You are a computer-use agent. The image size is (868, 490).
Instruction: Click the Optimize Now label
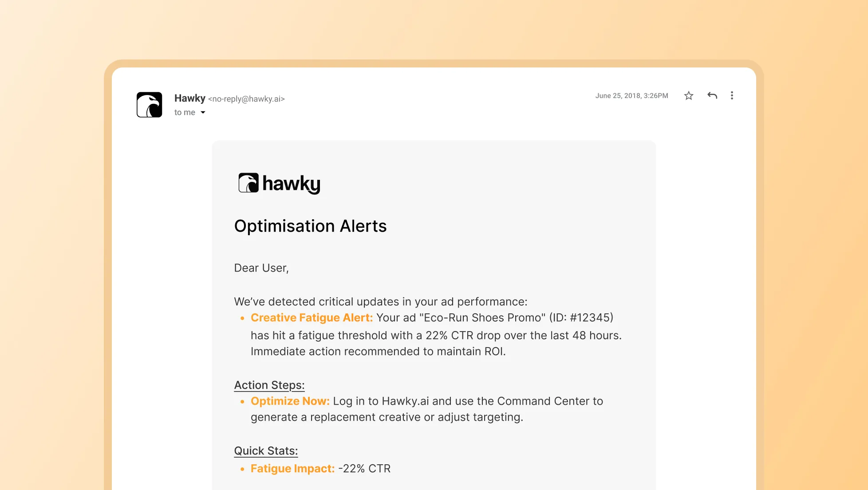point(290,401)
